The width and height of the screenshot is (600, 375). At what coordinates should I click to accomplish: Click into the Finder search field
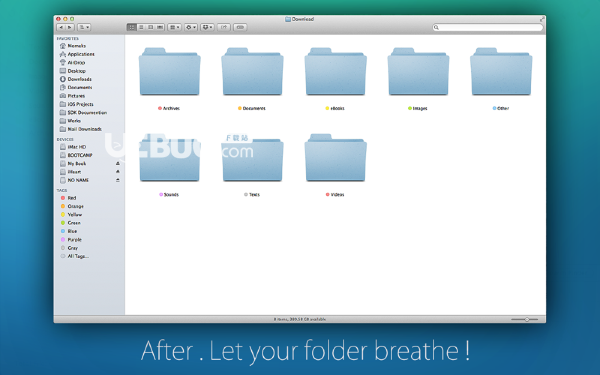tap(488, 28)
